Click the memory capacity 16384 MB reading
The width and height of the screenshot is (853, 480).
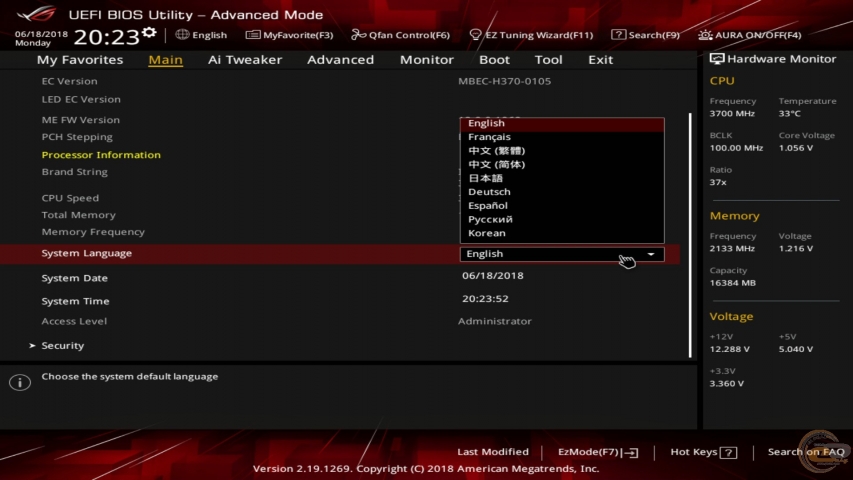[732, 283]
